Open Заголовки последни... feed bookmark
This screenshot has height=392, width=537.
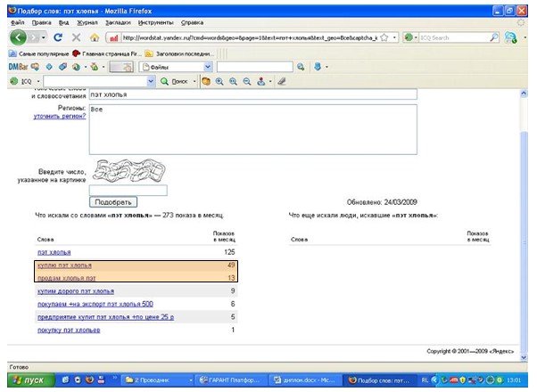179,53
